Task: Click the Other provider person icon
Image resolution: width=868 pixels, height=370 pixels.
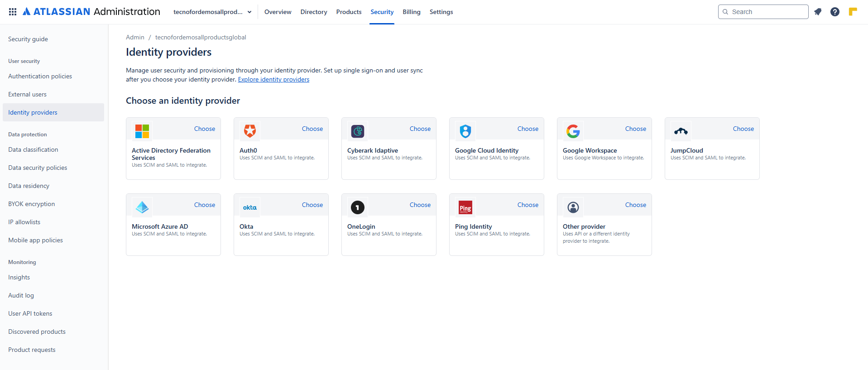Action: coord(573,207)
